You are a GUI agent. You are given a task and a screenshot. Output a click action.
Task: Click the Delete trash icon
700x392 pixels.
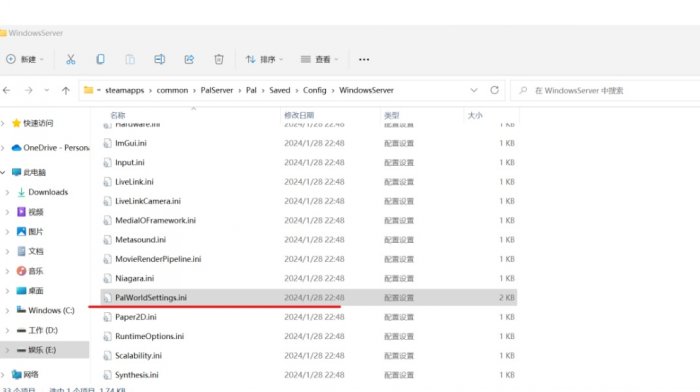pos(219,59)
